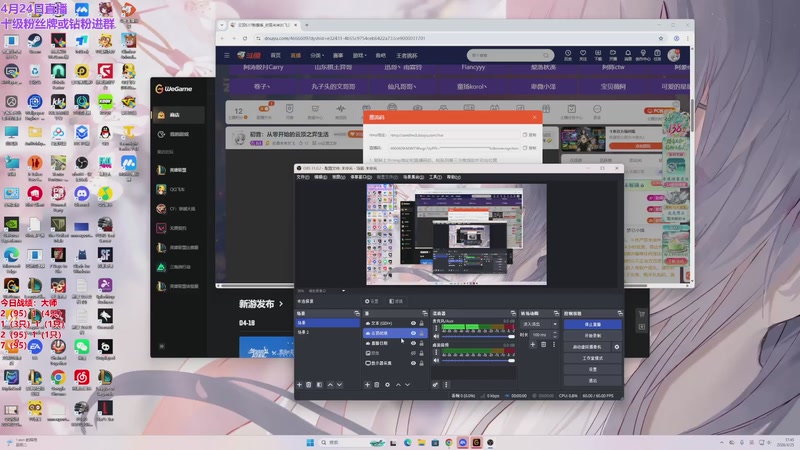Delete selected source with trash icon in Sources panel
The width and height of the screenshot is (800, 450).
377,385
